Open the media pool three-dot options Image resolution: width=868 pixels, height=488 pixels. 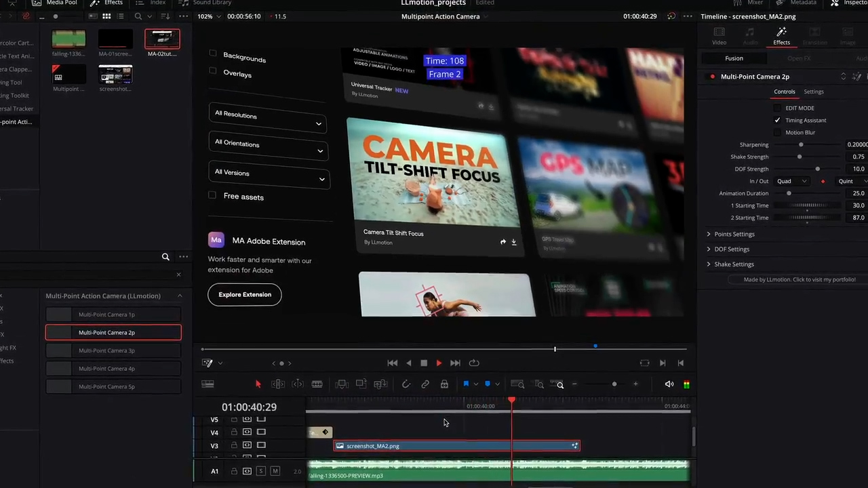[x=184, y=16]
